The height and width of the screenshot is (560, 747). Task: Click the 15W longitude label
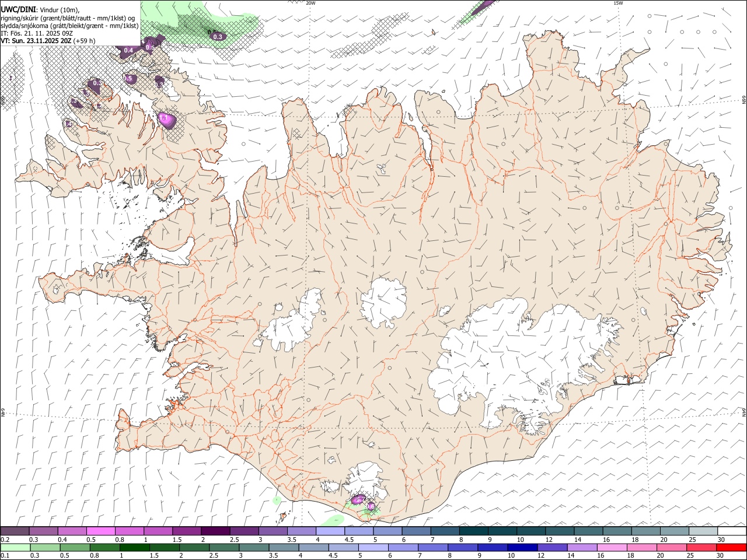pos(618,3)
